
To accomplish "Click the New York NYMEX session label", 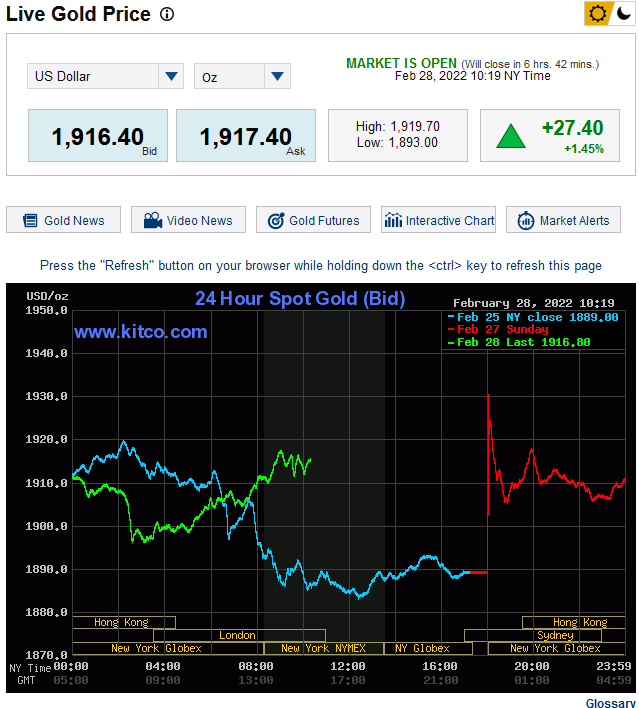I will click(323, 648).
